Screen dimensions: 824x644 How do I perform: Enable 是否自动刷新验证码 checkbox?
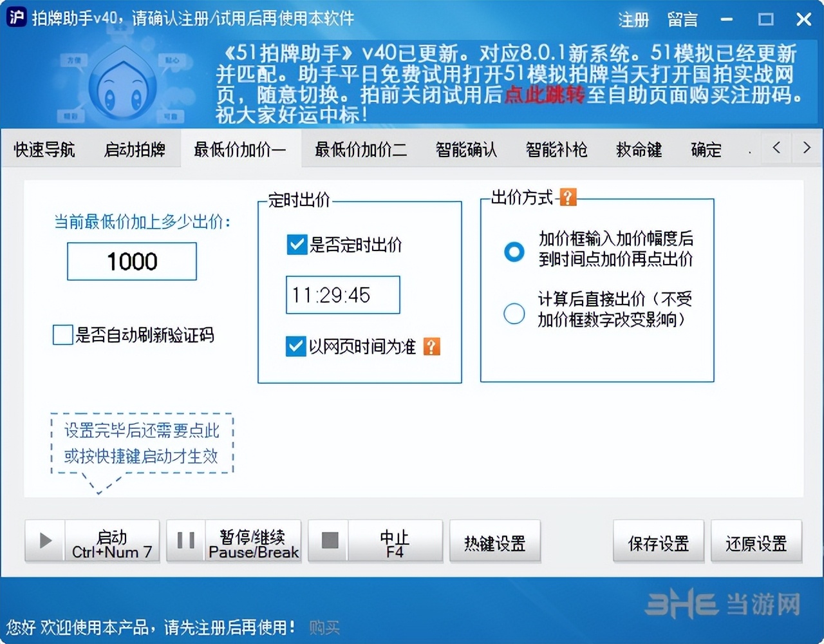pyautogui.click(x=61, y=335)
